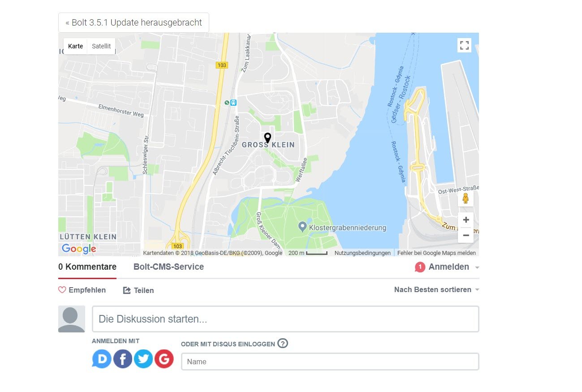Open the Teilen share menu
Screen dimensions: 582x392
point(138,290)
